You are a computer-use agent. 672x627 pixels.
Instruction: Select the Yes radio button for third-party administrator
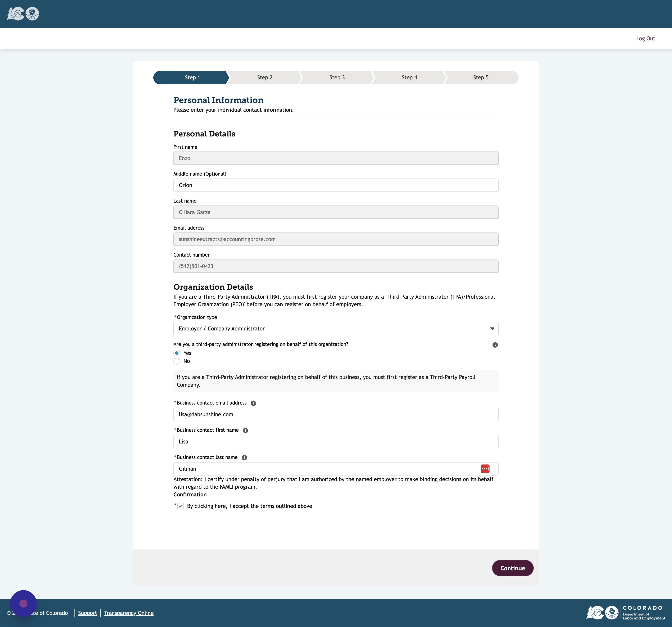click(x=177, y=353)
